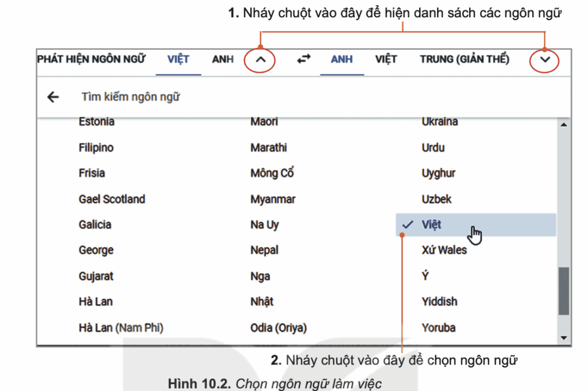588x391 pixels.
Task: Select VIỆT in the target language bar
Action: pyautogui.click(x=386, y=59)
